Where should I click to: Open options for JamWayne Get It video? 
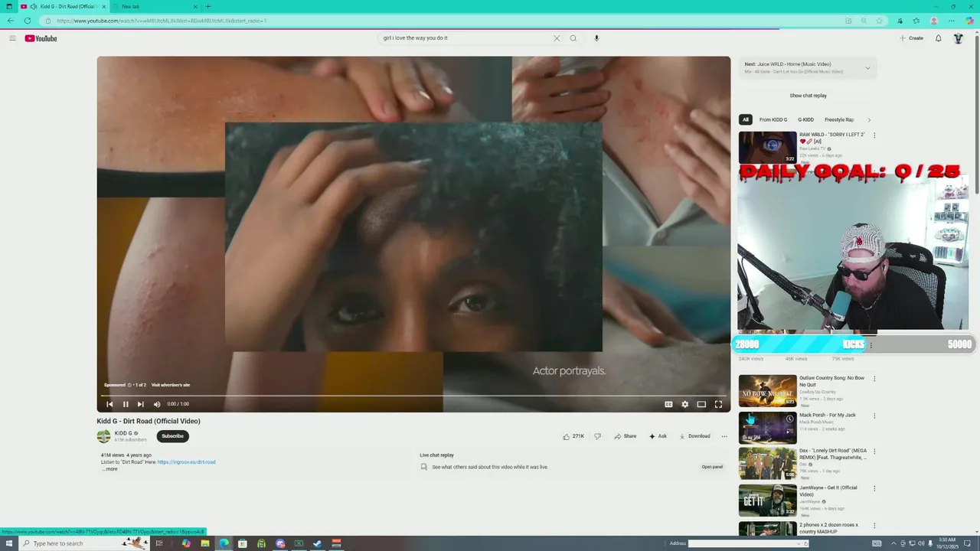874,489
